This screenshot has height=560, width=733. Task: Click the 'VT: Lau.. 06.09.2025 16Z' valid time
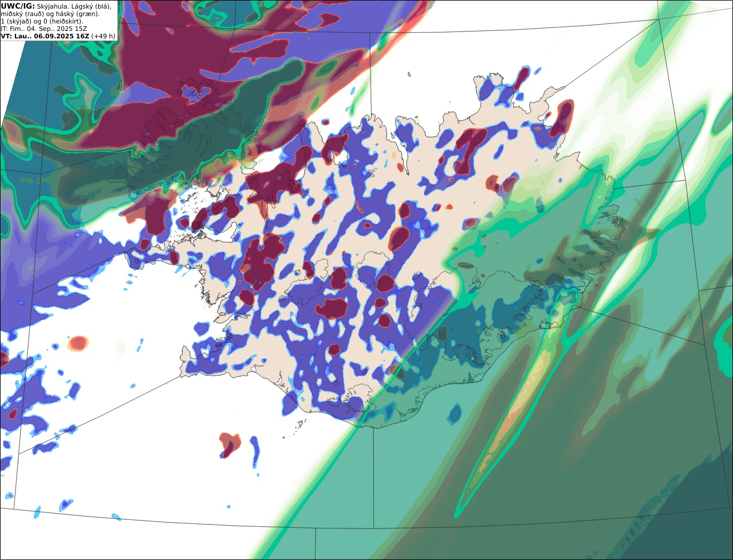(45, 36)
